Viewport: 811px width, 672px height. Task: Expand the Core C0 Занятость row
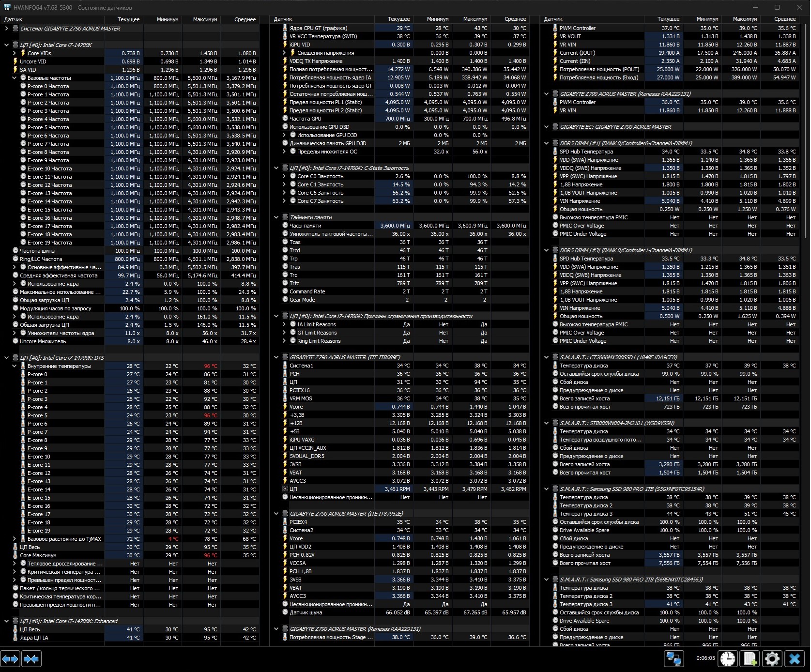pyautogui.click(x=285, y=176)
